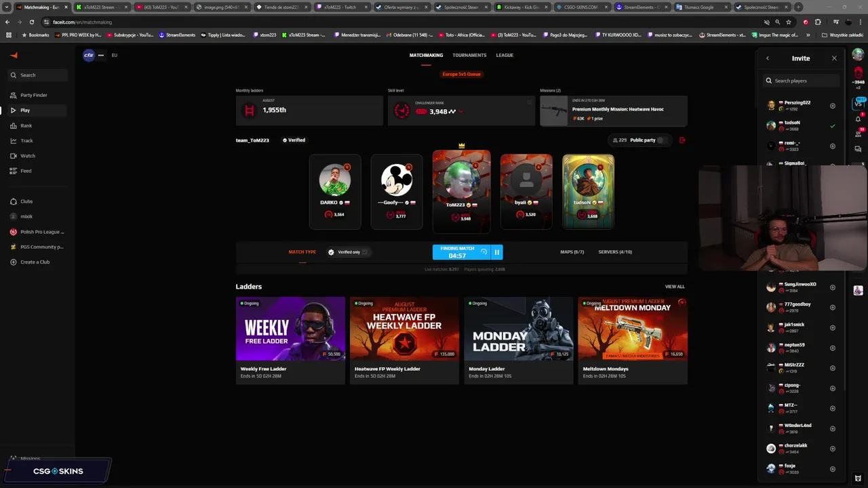Invite foxje with the plus icon
This screenshot has width=868, height=488.
(x=833, y=469)
